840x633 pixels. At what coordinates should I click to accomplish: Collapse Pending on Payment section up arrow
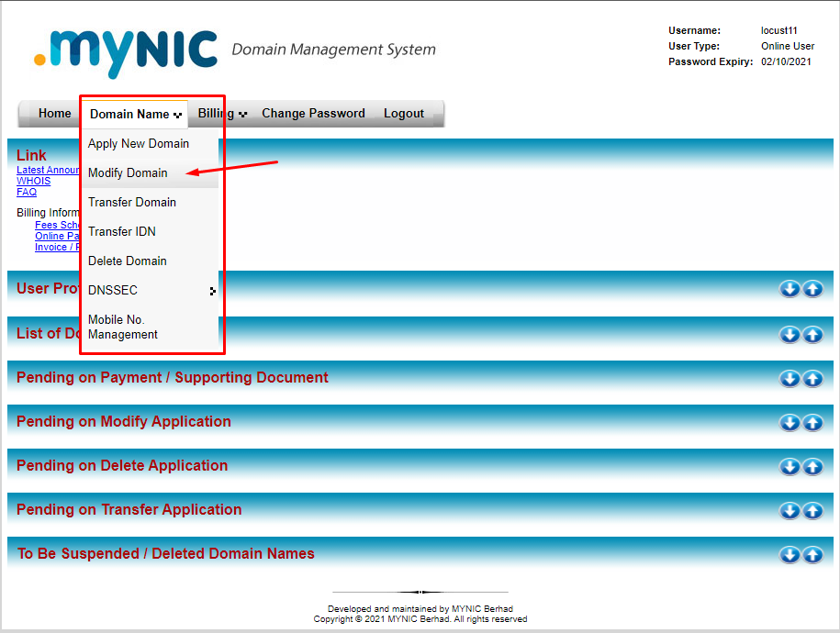(x=812, y=379)
